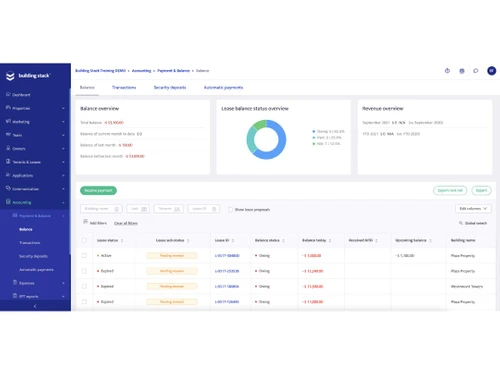The image size is (500, 375).
Task: Click Pending renewal badge in Active row
Action: pos(172,256)
